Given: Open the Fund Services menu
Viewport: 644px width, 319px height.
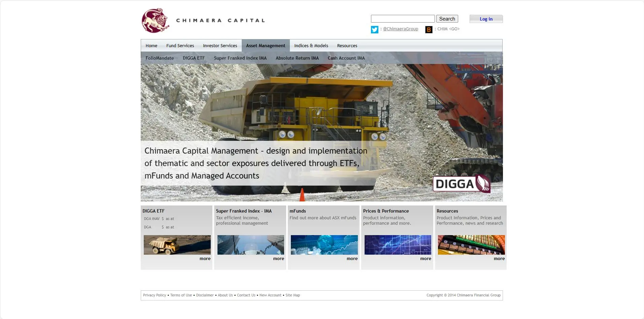Looking at the screenshot, I should coord(180,45).
